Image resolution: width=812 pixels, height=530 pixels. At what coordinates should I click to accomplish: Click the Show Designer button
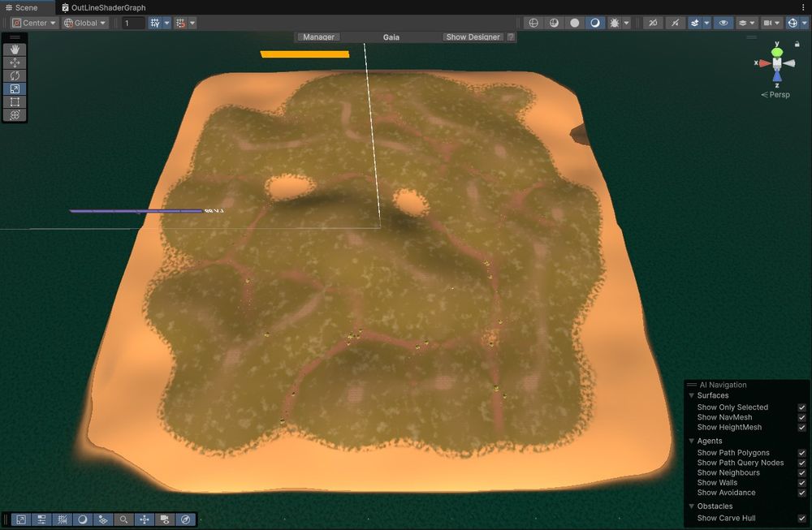pyautogui.click(x=473, y=37)
